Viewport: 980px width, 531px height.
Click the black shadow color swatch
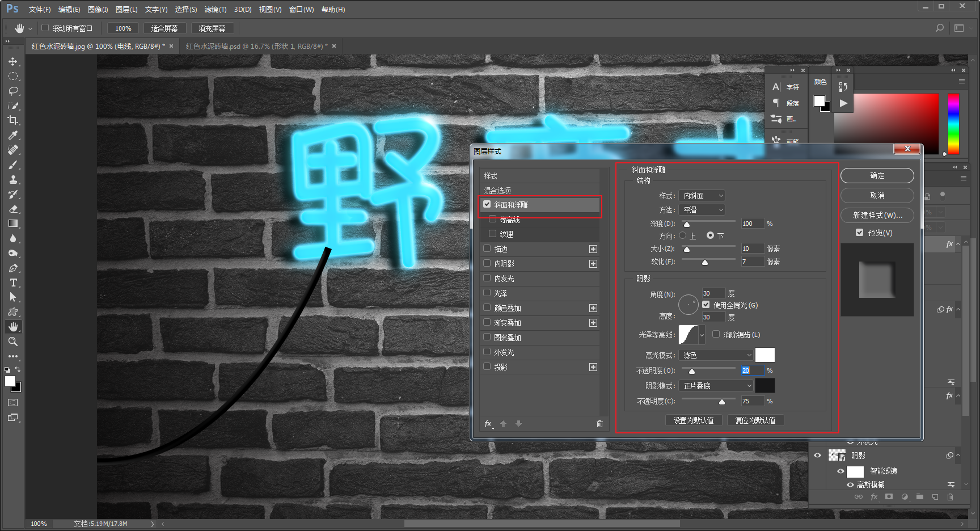click(765, 386)
